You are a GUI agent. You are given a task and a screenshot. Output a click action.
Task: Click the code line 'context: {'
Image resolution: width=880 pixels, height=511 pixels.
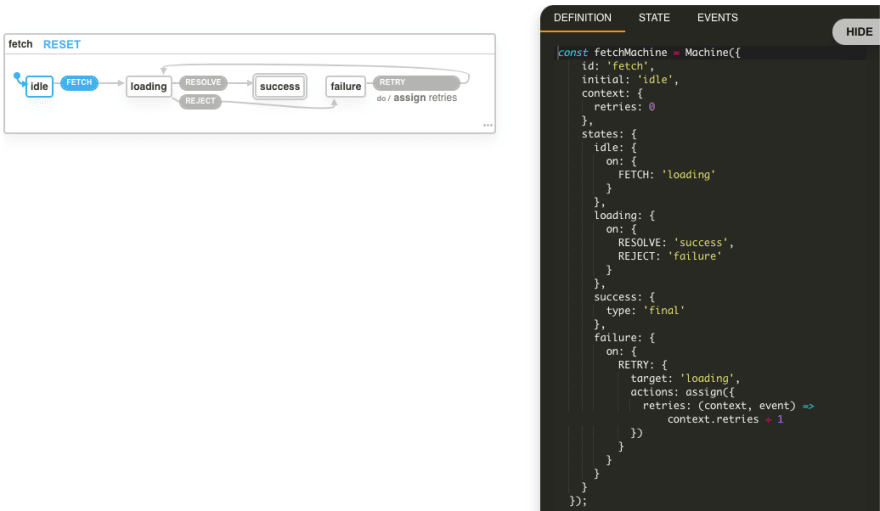tap(612, 93)
